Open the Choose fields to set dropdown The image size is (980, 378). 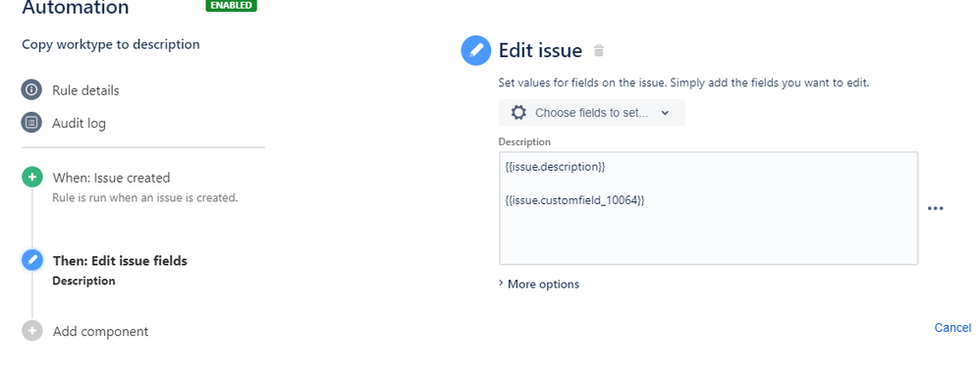point(592,113)
